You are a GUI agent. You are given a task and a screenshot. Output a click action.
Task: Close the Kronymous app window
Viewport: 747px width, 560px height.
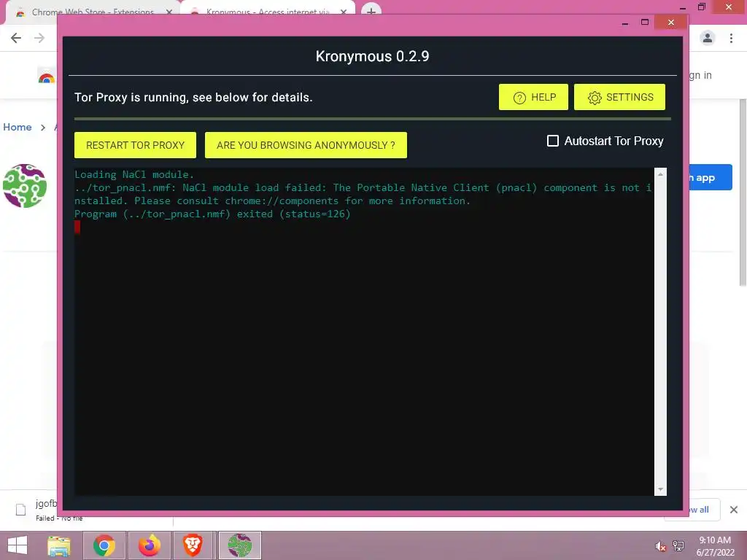(x=671, y=23)
